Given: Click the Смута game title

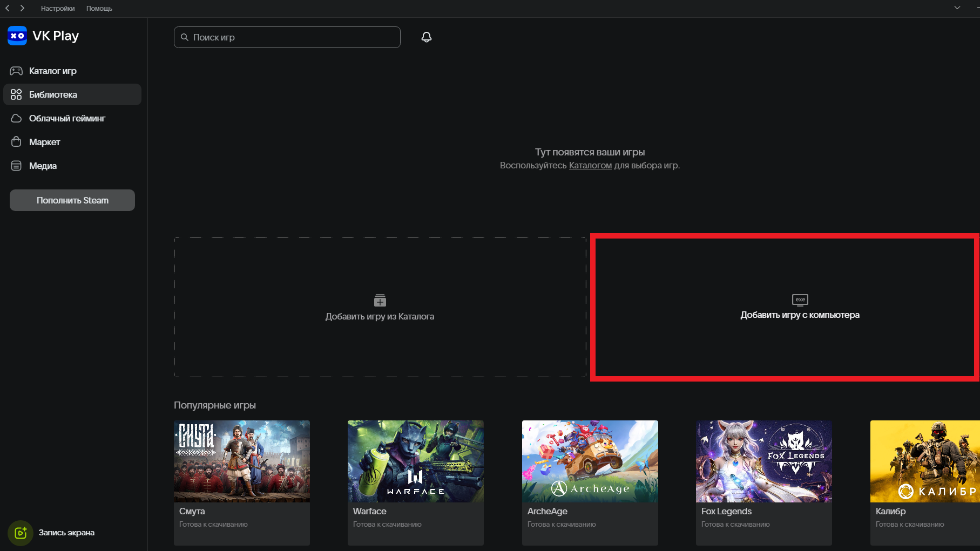Looking at the screenshot, I should [192, 511].
